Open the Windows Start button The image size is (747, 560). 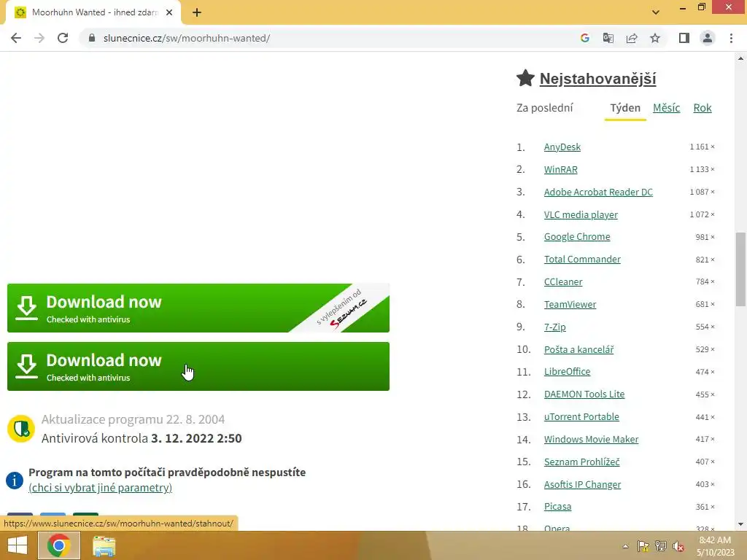[x=18, y=545]
